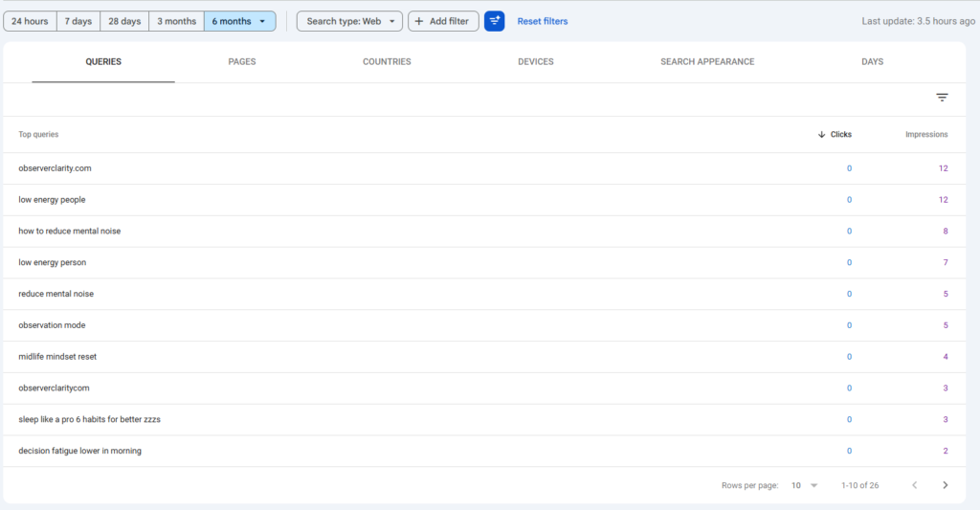The image size is (980, 510).
Task: Switch to the Search Appearance tab
Action: pyautogui.click(x=707, y=62)
